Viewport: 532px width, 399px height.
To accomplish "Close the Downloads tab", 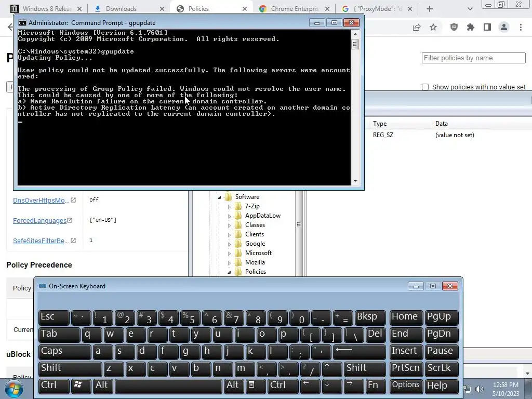I will pyautogui.click(x=162, y=9).
